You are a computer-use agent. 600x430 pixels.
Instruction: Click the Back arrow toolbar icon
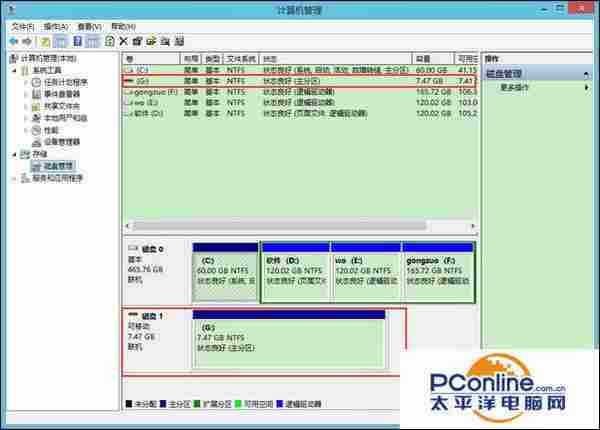pyautogui.click(x=15, y=41)
